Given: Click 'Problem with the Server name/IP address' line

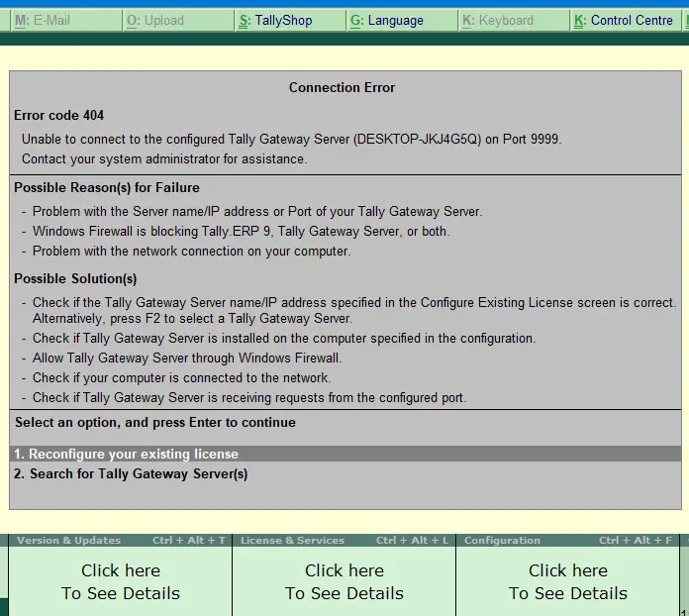Looking at the screenshot, I should [257, 212].
